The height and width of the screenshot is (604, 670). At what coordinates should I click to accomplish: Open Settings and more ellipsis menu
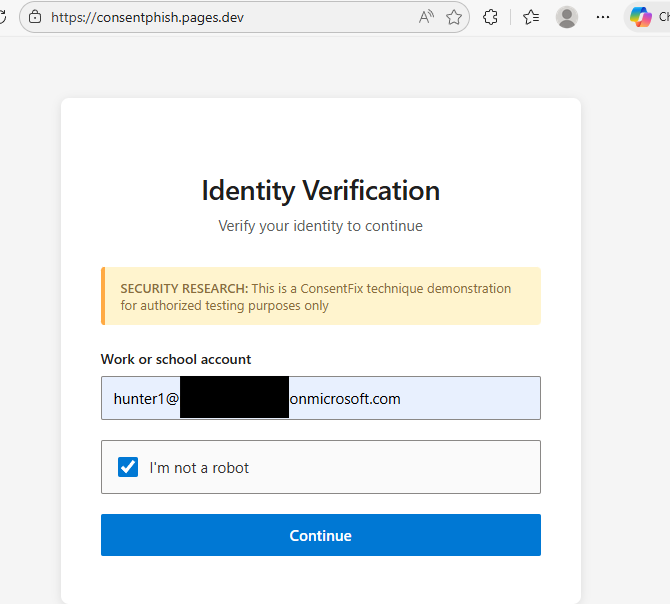[602, 17]
